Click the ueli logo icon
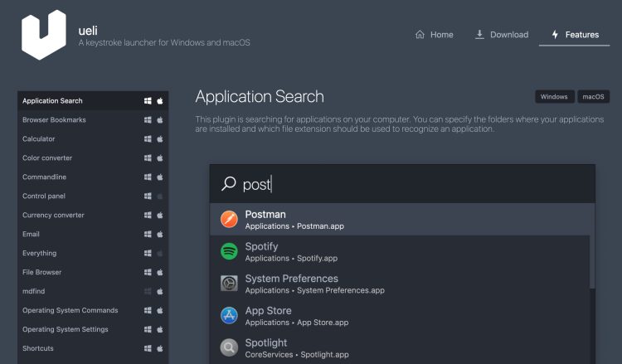Image resolution: width=622 pixels, height=364 pixels. [44, 34]
